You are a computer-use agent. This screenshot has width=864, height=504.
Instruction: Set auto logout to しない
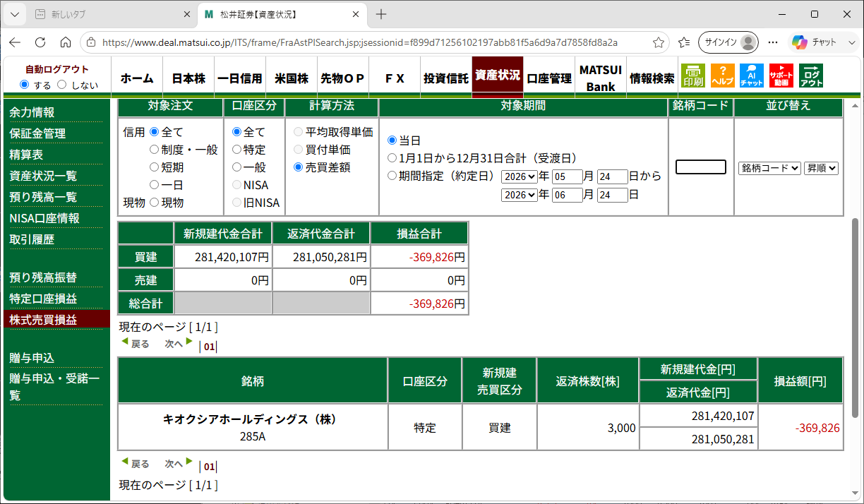[x=61, y=85]
